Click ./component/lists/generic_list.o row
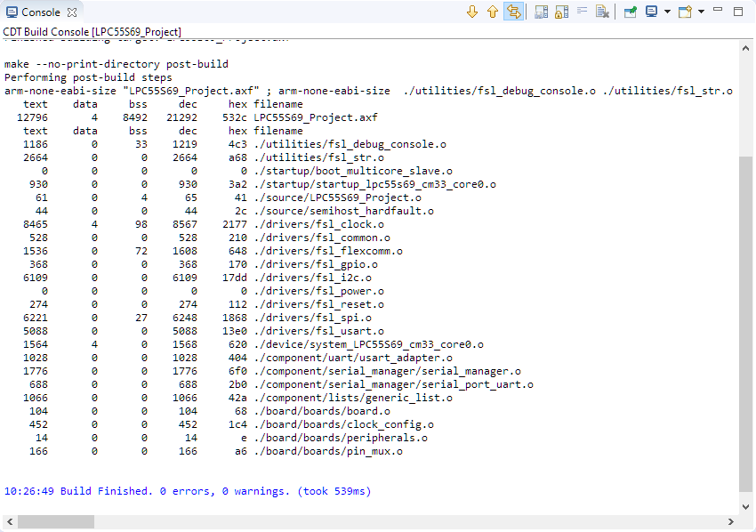Viewport: 756px width, 532px height. coord(353,398)
